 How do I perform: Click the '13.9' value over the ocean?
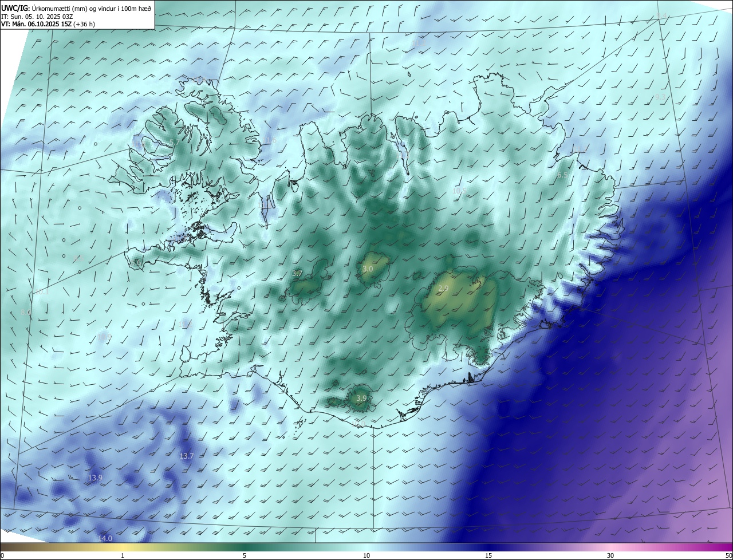click(x=95, y=478)
